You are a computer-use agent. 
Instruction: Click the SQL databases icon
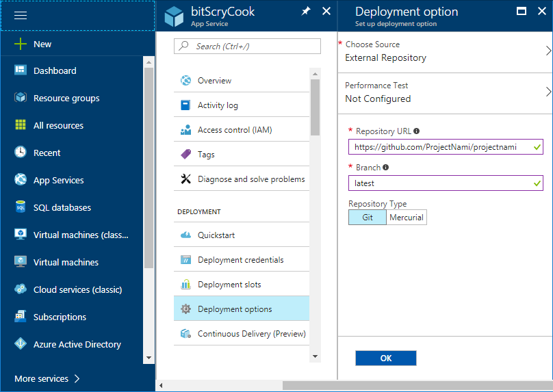[21, 207]
